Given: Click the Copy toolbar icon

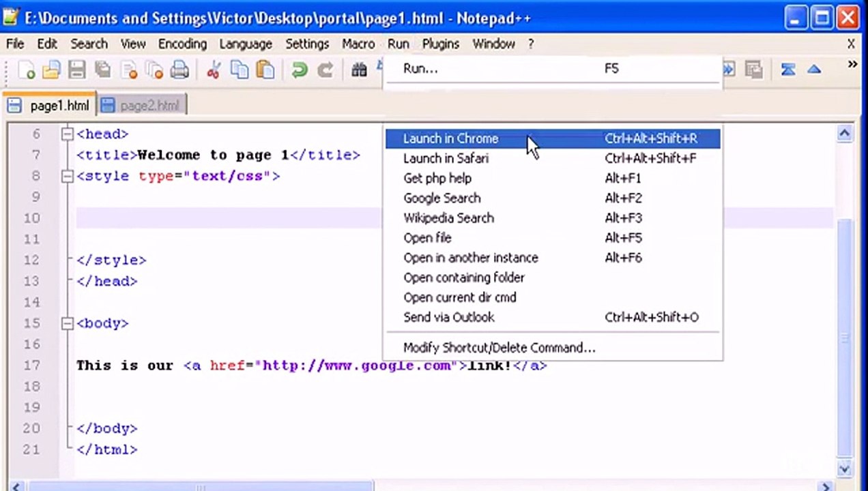Looking at the screenshot, I should pyautogui.click(x=239, y=70).
